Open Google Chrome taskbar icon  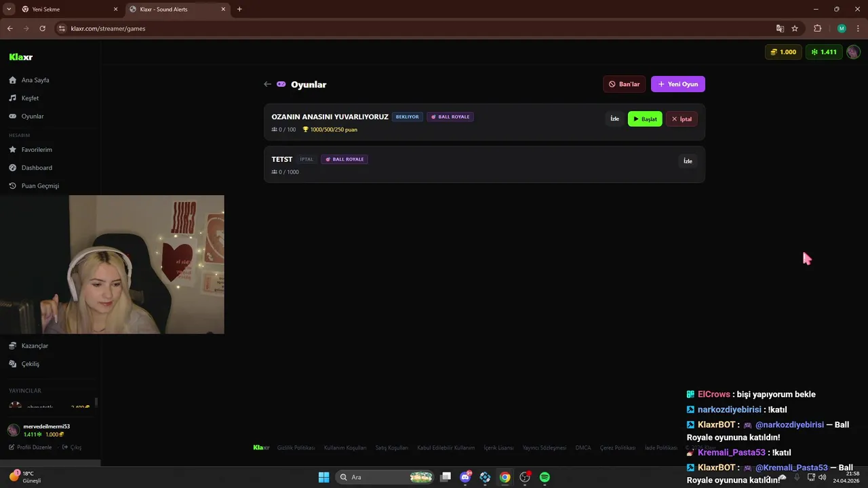(505, 477)
